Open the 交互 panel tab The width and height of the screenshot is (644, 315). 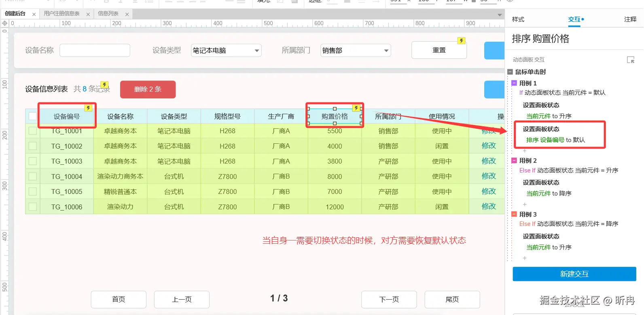click(x=574, y=19)
